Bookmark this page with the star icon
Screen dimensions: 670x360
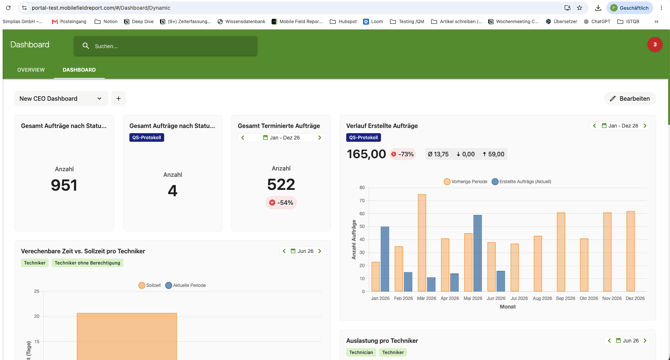(x=579, y=8)
